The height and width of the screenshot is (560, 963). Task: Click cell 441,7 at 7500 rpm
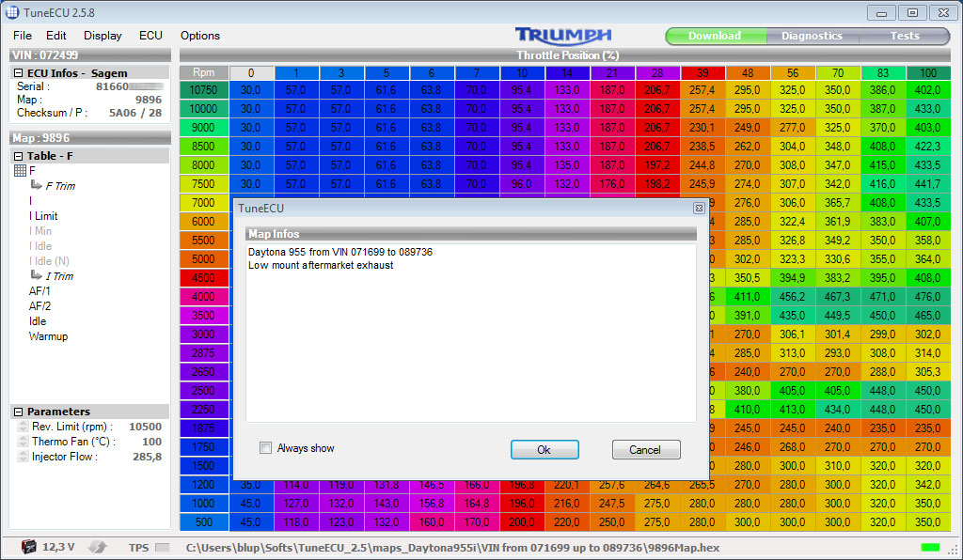click(x=928, y=184)
